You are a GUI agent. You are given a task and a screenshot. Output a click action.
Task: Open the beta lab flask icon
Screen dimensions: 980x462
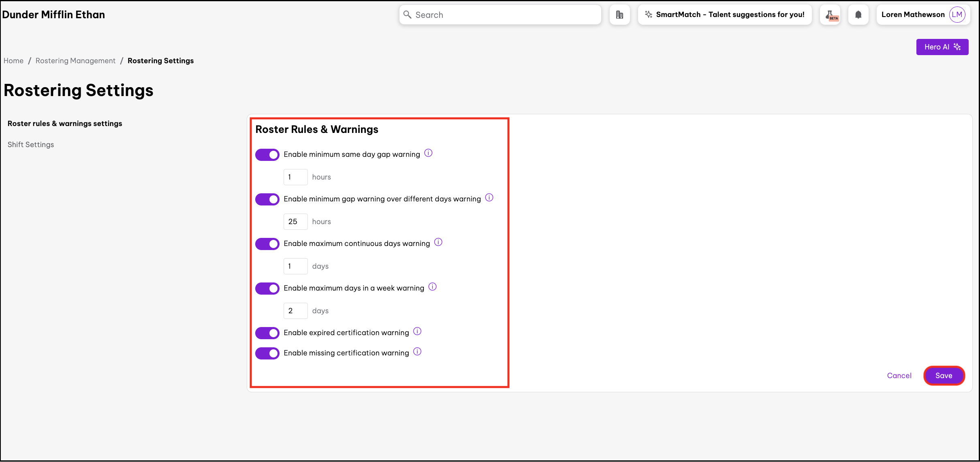pos(830,15)
